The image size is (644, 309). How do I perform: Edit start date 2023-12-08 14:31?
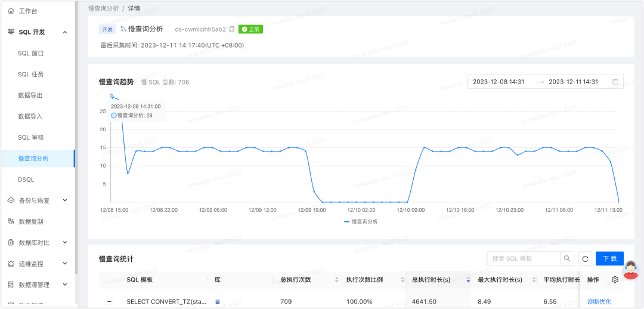pyautogui.click(x=498, y=82)
